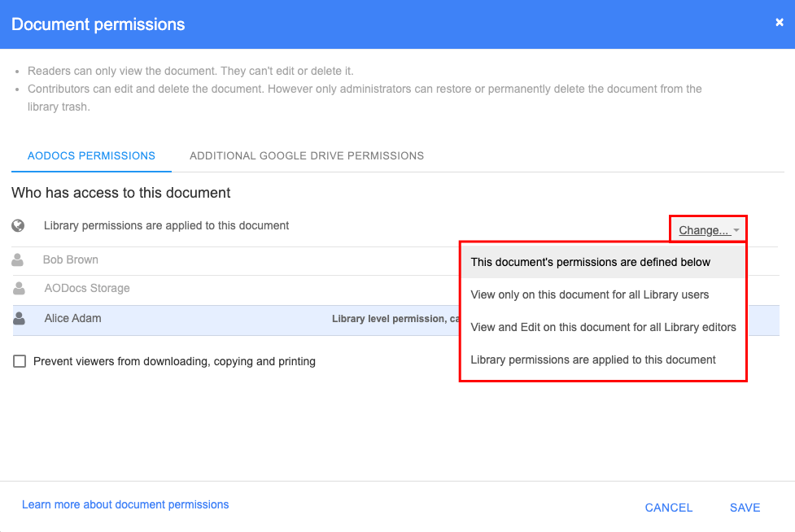Enable Prevent viewers from downloading checkbox
This screenshot has width=795, height=532.
(x=20, y=361)
